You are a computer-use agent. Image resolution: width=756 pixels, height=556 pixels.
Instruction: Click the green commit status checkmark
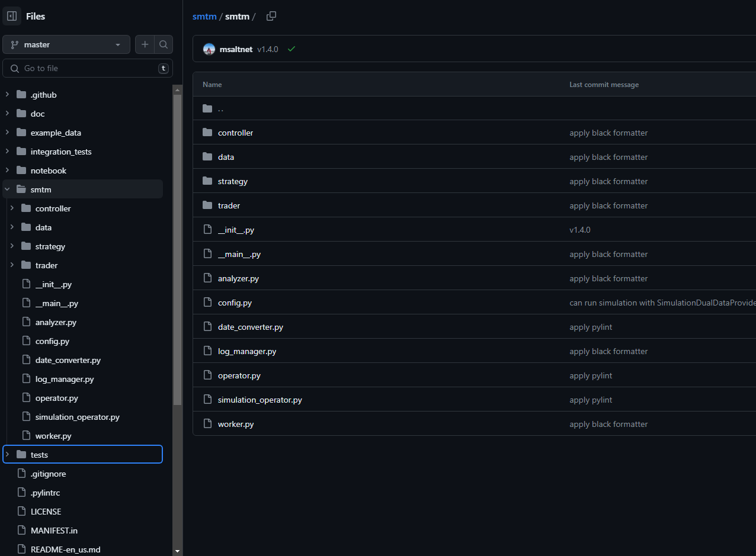(291, 49)
